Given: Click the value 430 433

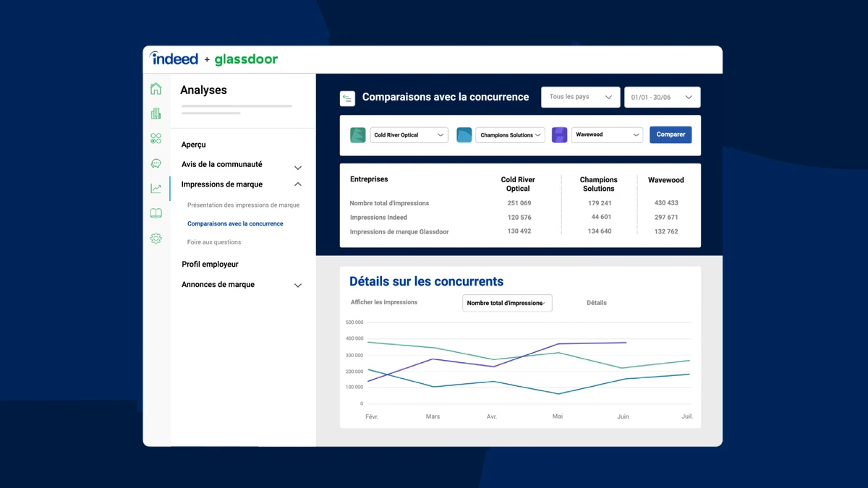Looking at the screenshot, I should click(666, 203).
